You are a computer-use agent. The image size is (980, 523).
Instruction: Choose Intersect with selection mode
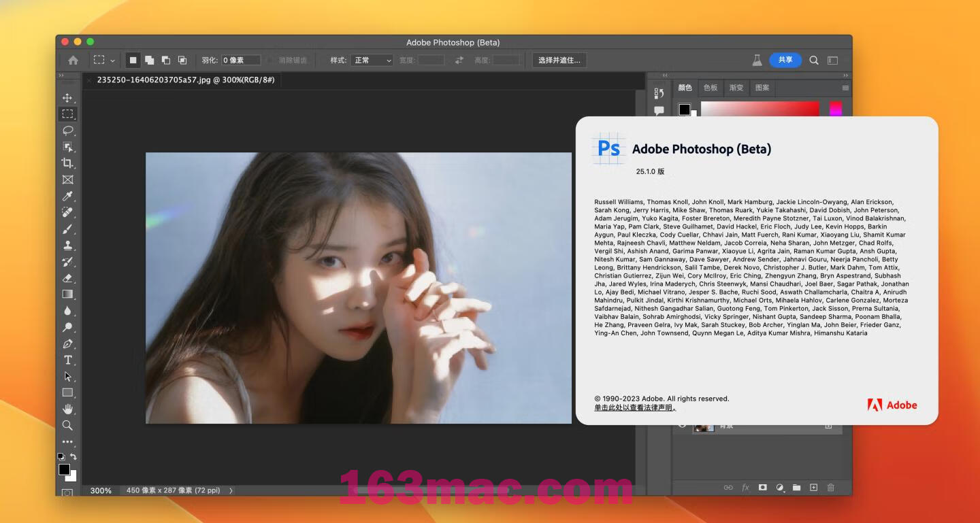coord(182,60)
